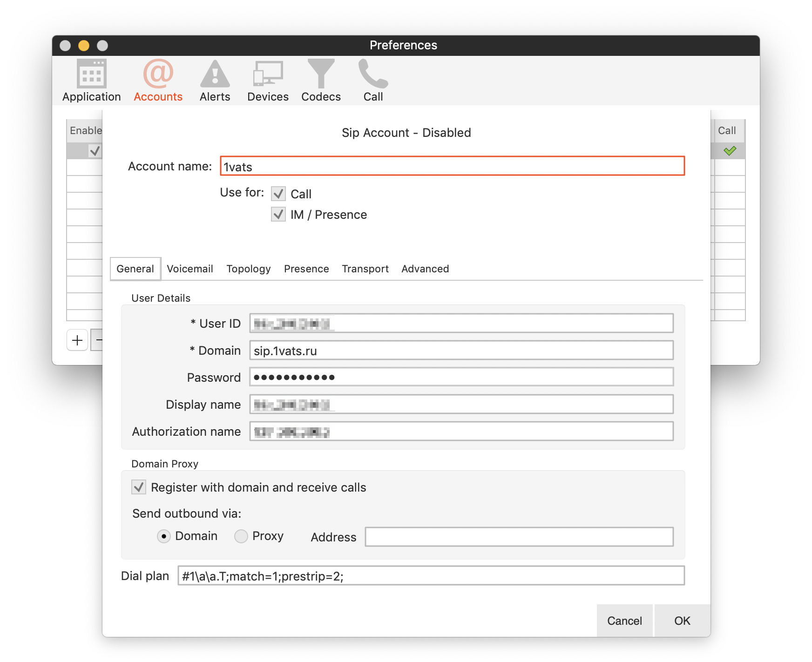Open the Codecs funnel pane
The image size is (812, 662).
click(321, 80)
